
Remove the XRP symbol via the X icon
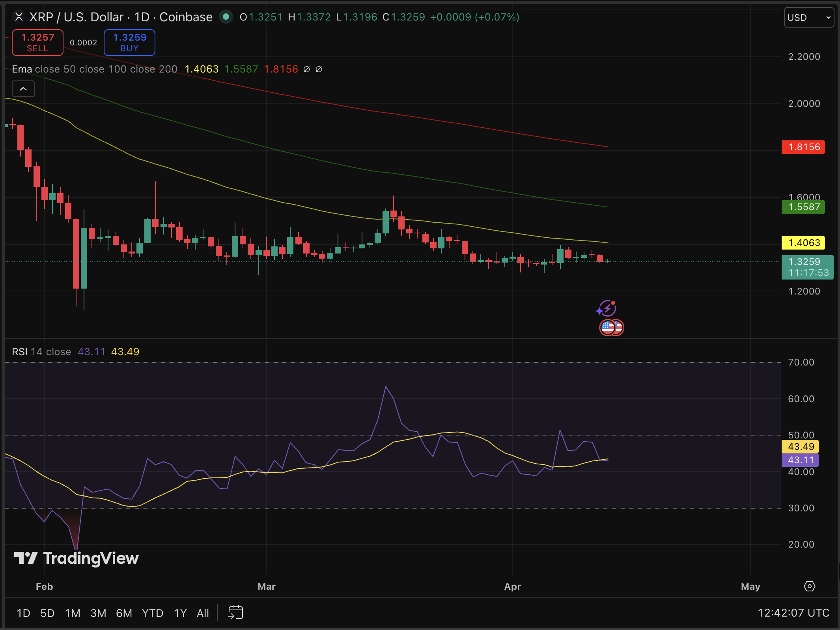(x=19, y=17)
